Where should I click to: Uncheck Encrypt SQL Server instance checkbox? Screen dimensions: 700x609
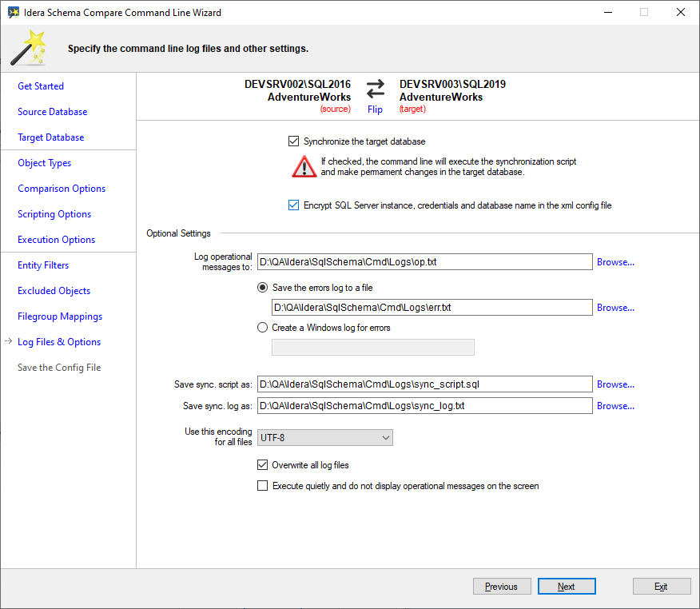click(x=293, y=205)
